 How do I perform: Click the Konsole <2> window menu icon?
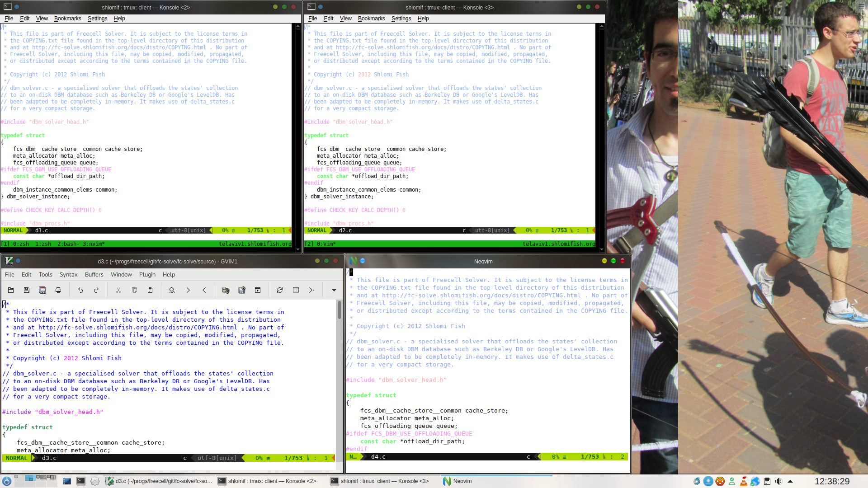pyautogui.click(x=8, y=7)
